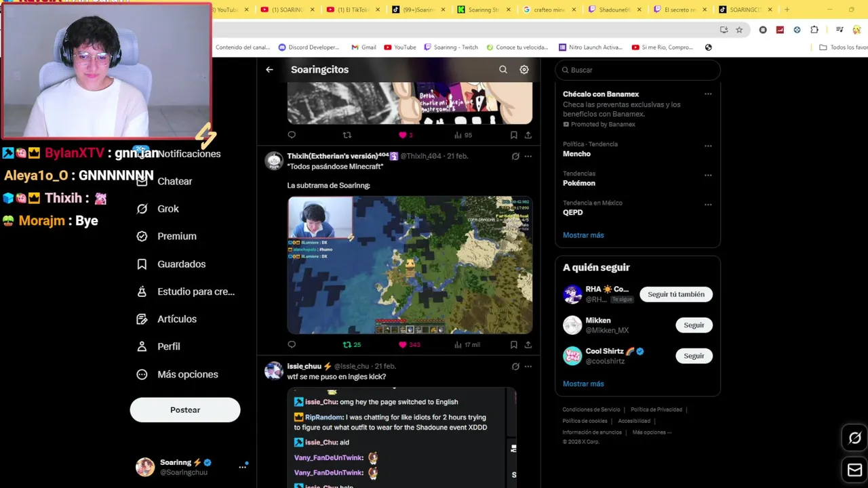Click Seguir tú también for RHA
The image size is (868, 488).
coord(676,295)
